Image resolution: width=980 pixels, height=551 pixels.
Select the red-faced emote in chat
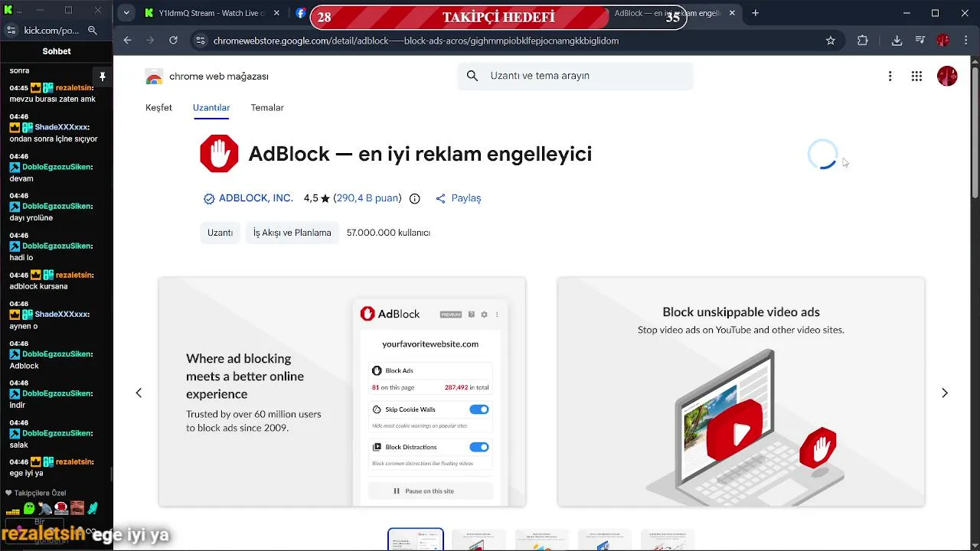pyautogui.click(x=77, y=508)
